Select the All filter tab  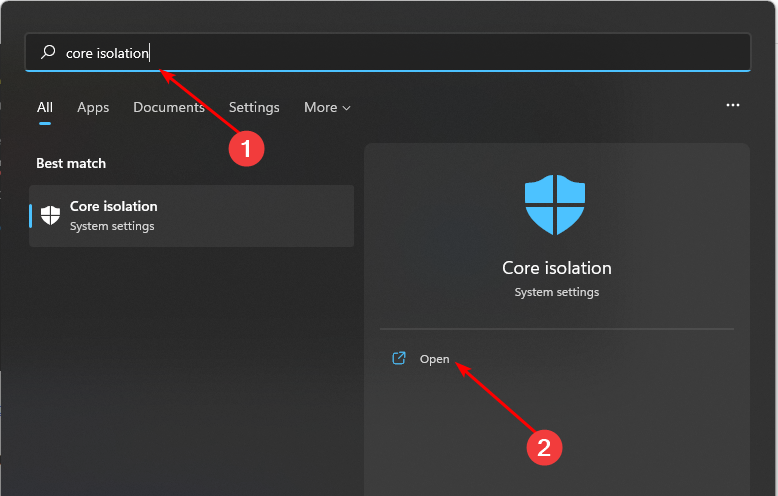45,107
